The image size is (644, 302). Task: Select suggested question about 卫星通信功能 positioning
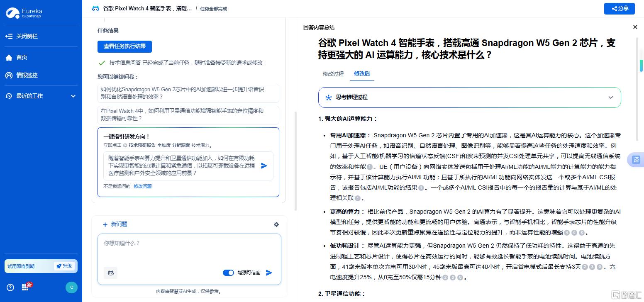(188, 115)
